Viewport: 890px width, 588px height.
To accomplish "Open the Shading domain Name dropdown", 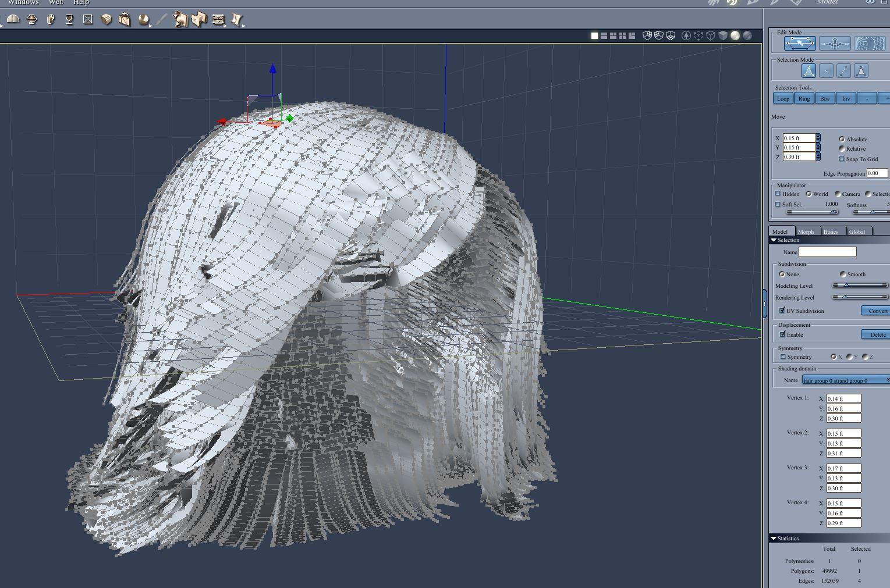I will [x=846, y=380].
